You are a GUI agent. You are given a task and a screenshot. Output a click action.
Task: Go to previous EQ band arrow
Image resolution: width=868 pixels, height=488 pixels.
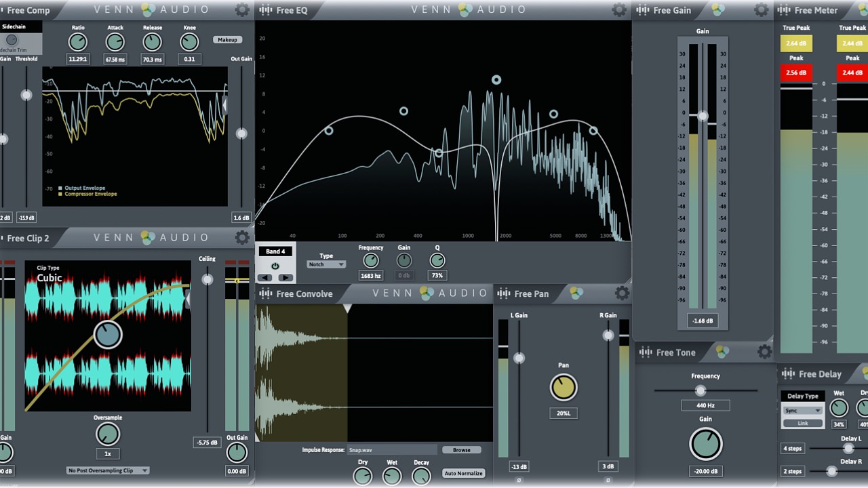tap(266, 277)
